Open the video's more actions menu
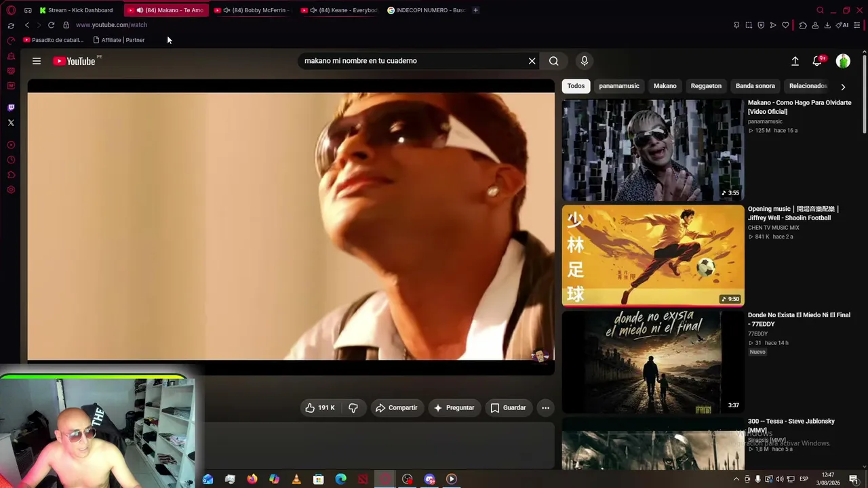The image size is (868, 488). coord(546,407)
